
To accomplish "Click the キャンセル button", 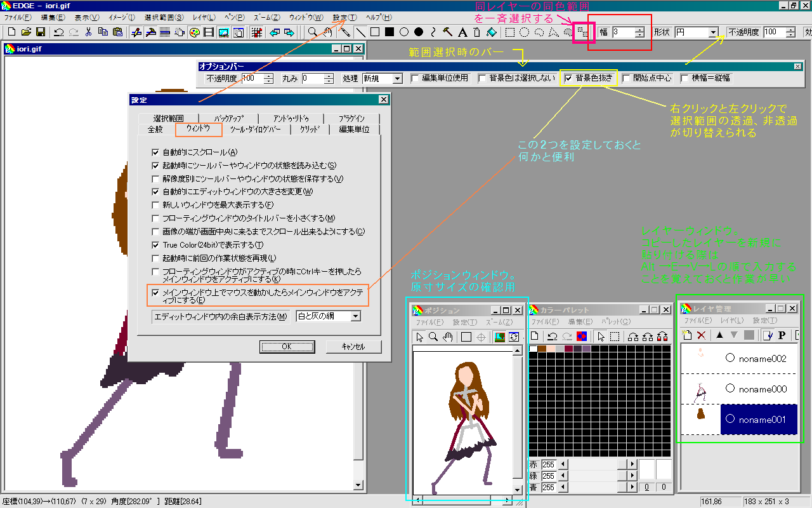I will 353,347.
